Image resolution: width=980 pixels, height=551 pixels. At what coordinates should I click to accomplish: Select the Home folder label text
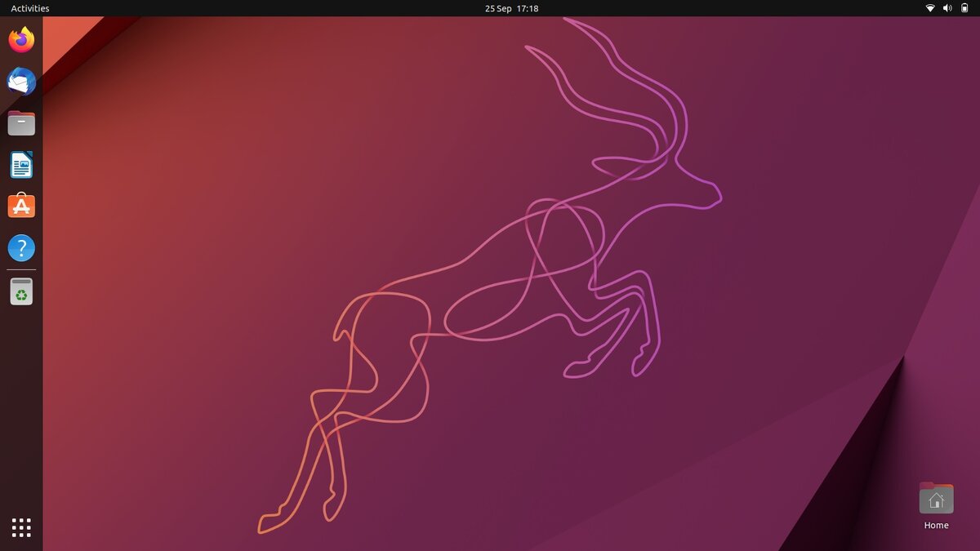[x=936, y=525]
